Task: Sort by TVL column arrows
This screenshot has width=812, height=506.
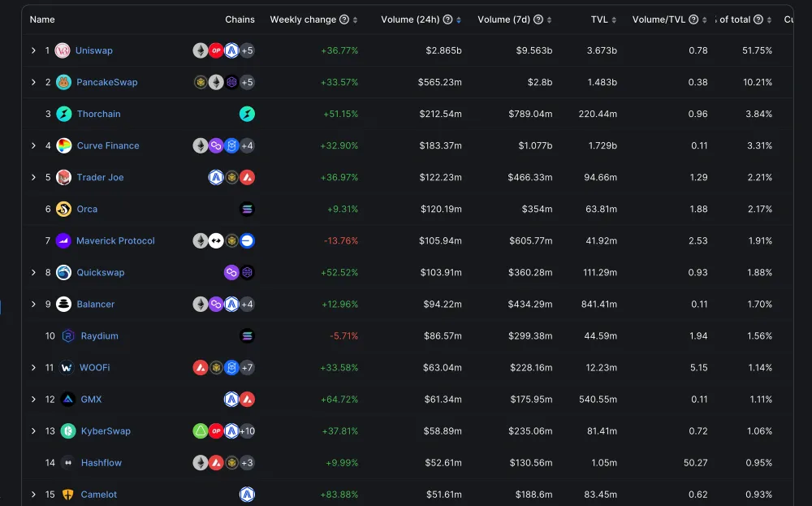Action: coord(614,20)
